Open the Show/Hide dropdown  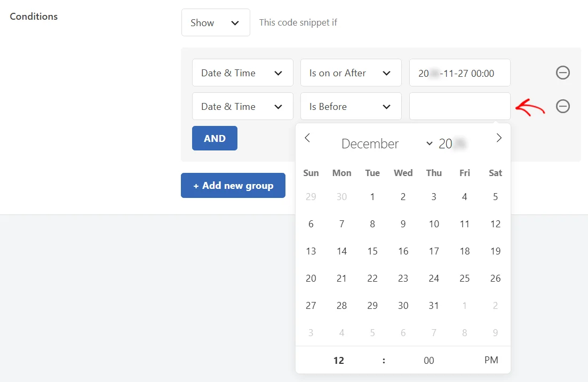click(216, 22)
